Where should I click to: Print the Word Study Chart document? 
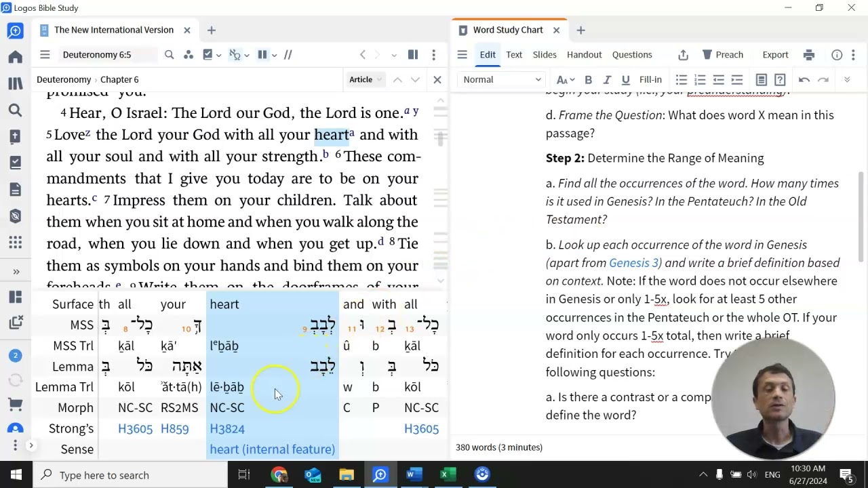[x=808, y=55]
